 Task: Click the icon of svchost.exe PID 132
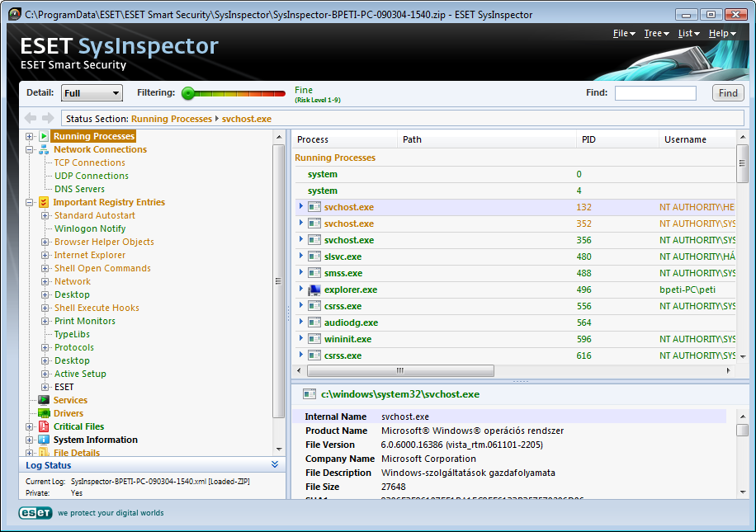(x=314, y=207)
